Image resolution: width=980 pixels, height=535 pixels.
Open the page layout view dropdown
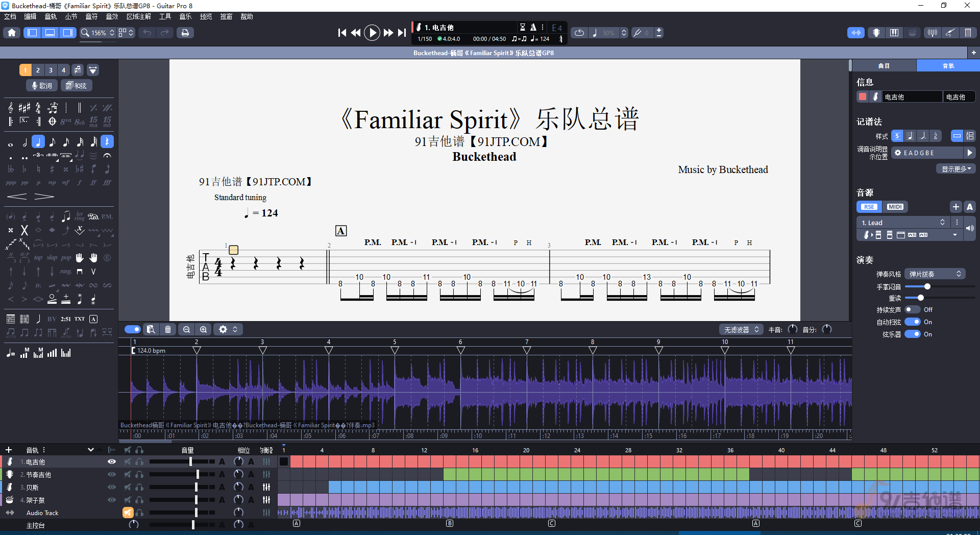click(x=126, y=33)
